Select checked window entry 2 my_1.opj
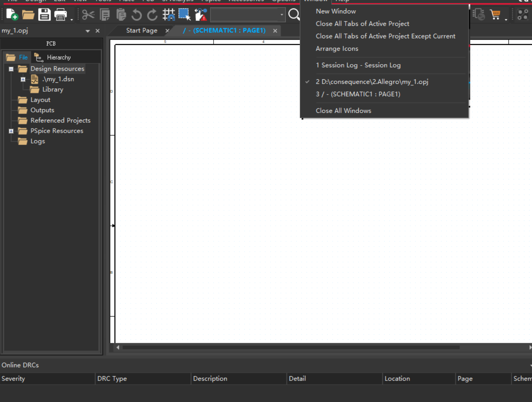532x402 pixels. tap(372, 82)
